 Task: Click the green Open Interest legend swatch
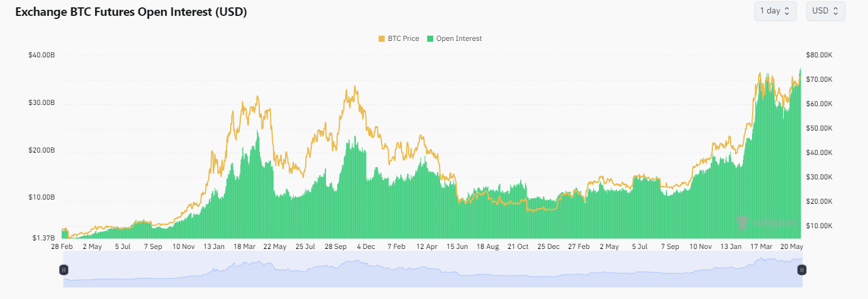(x=430, y=38)
